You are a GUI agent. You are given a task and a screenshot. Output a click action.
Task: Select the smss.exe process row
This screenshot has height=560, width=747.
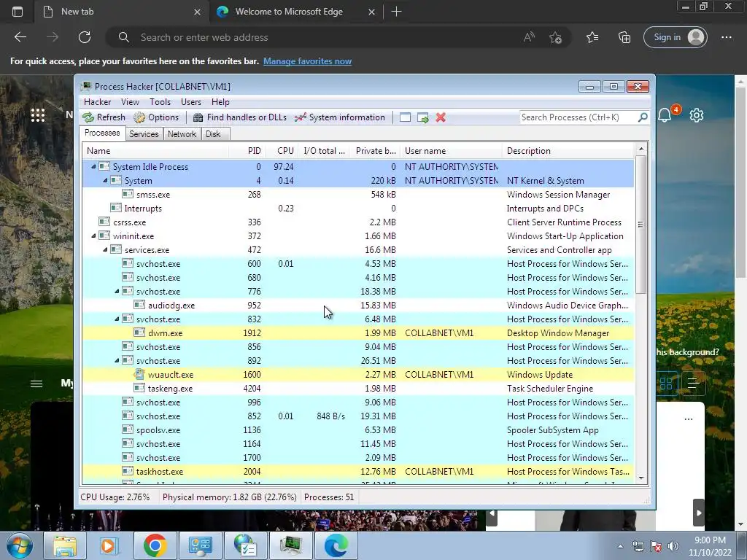click(x=358, y=194)
